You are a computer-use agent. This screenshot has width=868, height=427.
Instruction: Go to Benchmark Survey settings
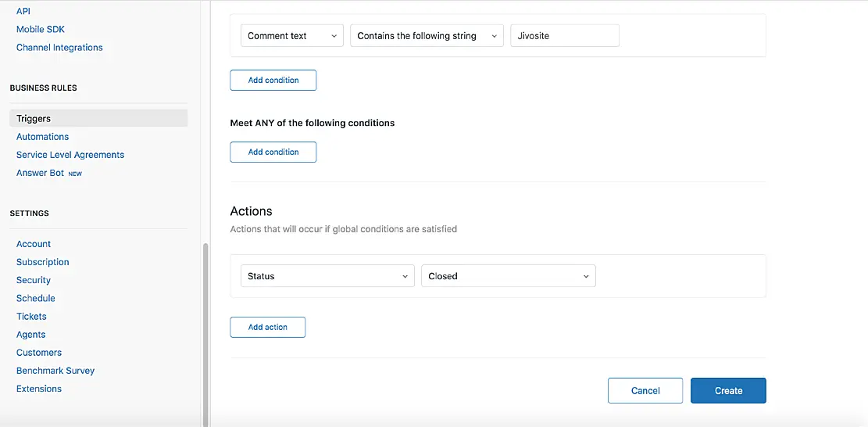click(x=55, y=371)
